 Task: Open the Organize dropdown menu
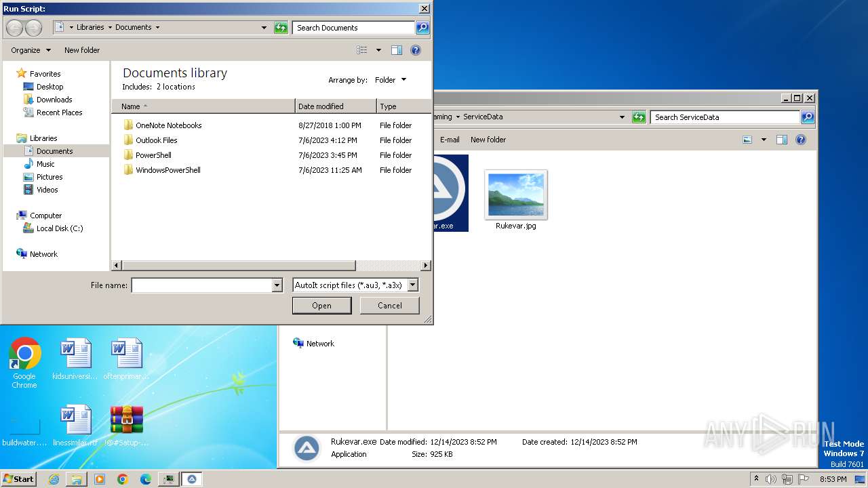point(31,50)
